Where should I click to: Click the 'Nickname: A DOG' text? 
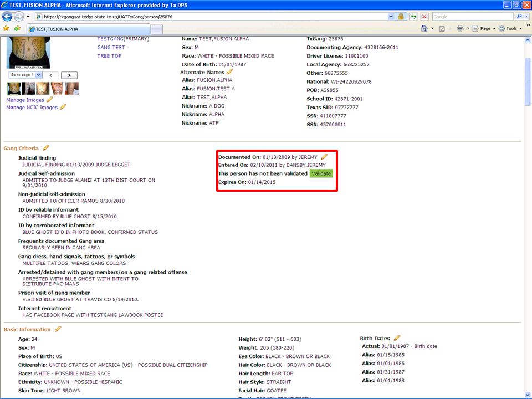203,106
